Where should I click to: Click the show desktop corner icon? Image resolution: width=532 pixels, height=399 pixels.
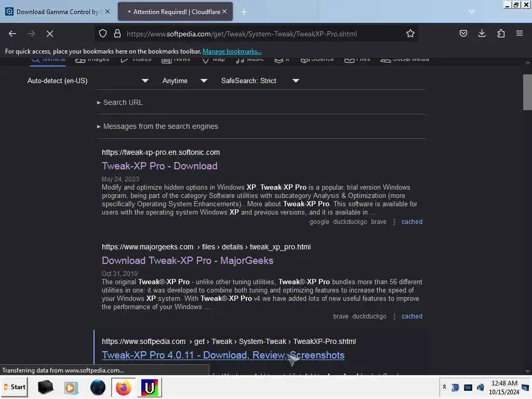click(526, 388)
